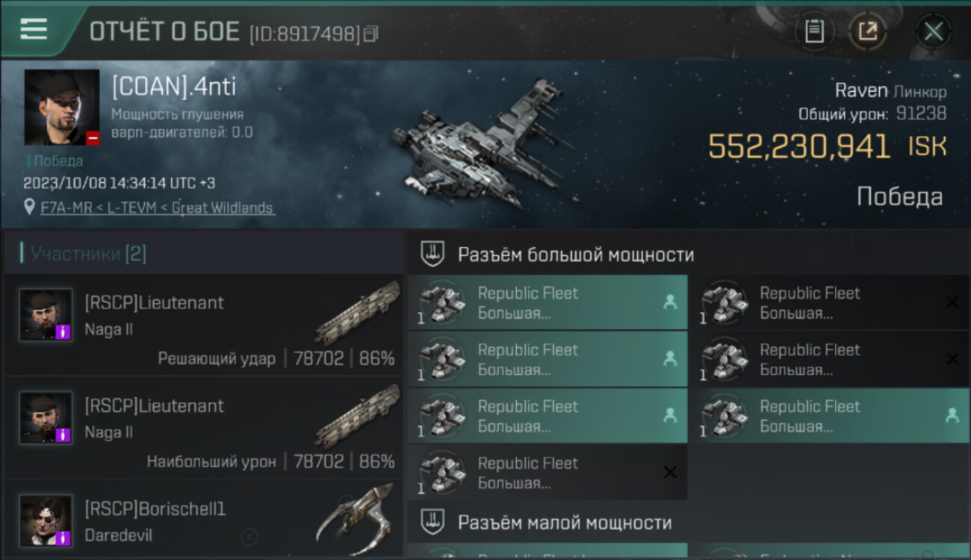Screen dimensions: 971x560
Task: Open first Lieutenant Naga II entry
Action: pyautogui.click(x=203, y=326)
